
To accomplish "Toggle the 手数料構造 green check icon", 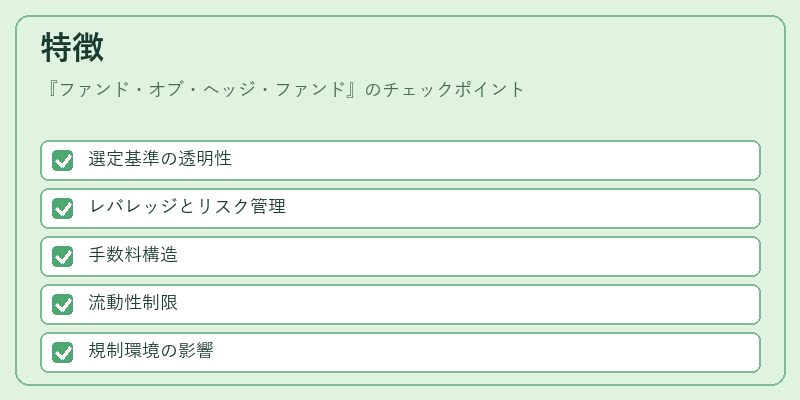I will pos(62,256).
